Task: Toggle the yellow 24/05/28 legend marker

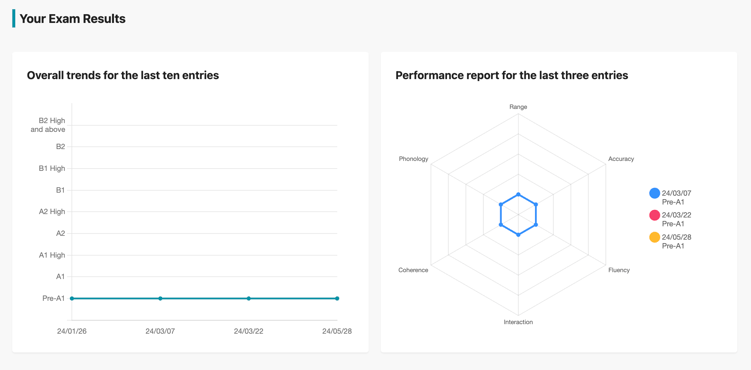Action: (x=655, y=237)
